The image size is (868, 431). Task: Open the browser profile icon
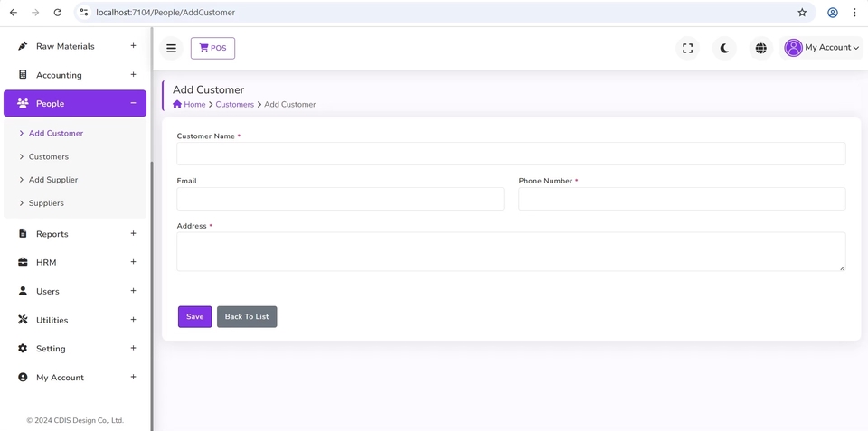832,13
